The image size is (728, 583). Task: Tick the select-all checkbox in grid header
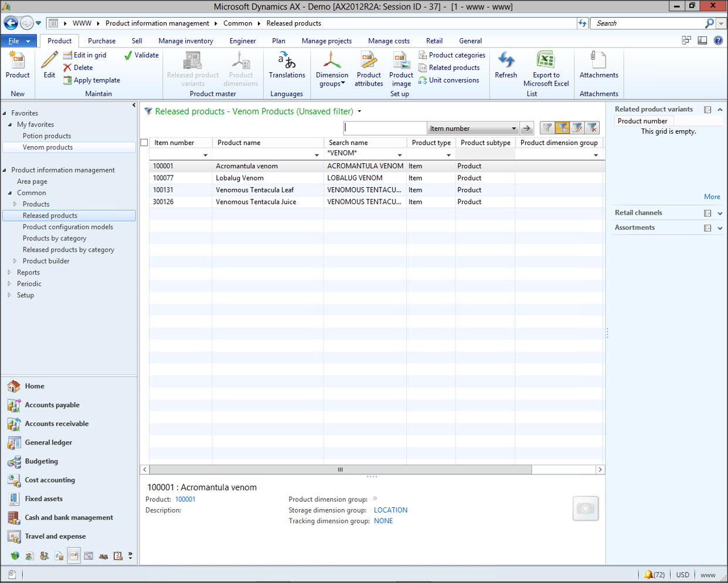(x=144, y=143)
